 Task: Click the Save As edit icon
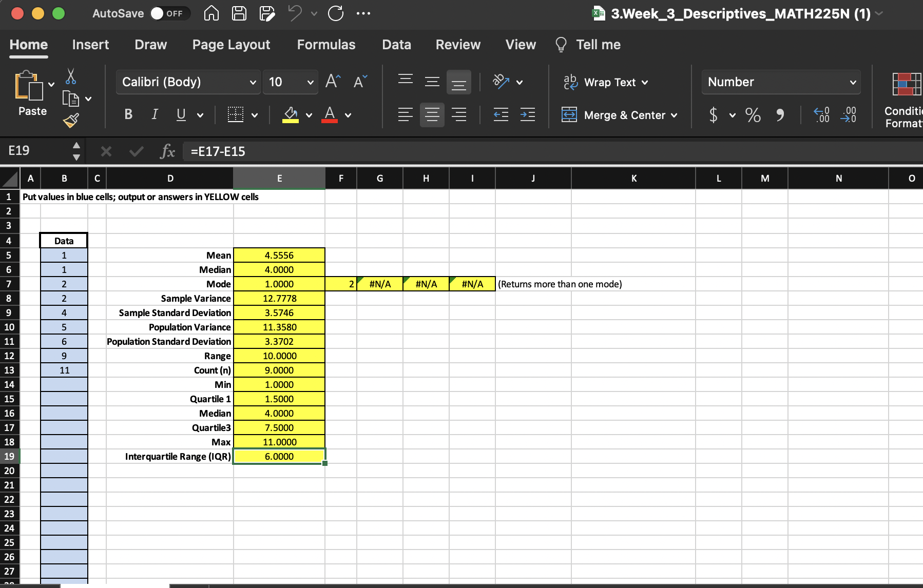tap(267, 13)
